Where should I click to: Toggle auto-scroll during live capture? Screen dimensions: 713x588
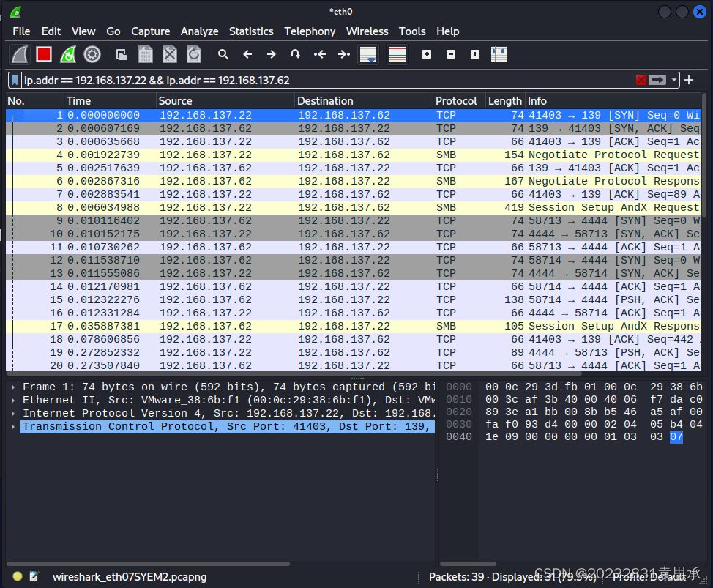point(367,54)
